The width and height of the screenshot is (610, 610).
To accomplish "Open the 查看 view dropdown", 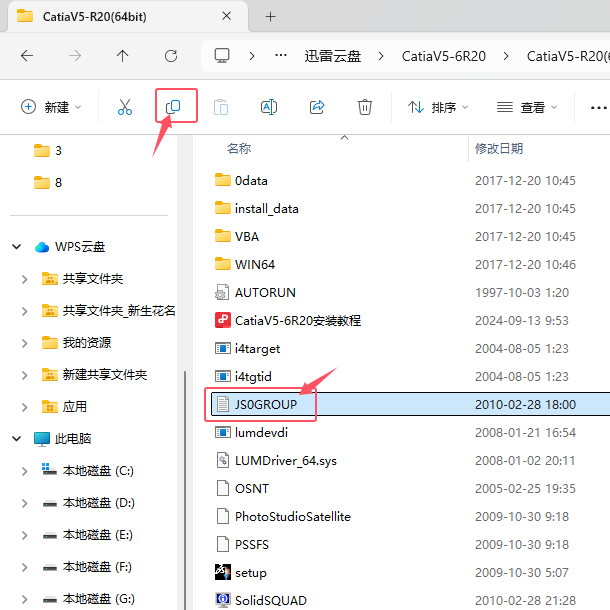I will [x=527, y=107].
